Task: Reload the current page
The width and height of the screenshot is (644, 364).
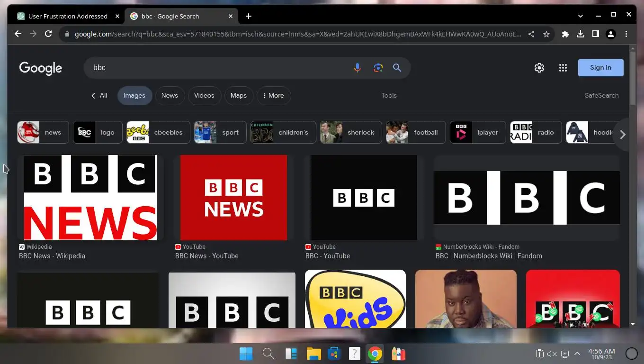Action: point(48,34)
